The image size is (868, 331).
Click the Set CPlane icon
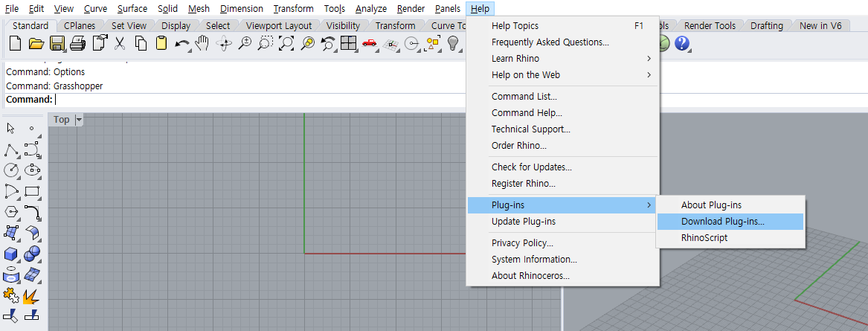(x=390, y=44)
